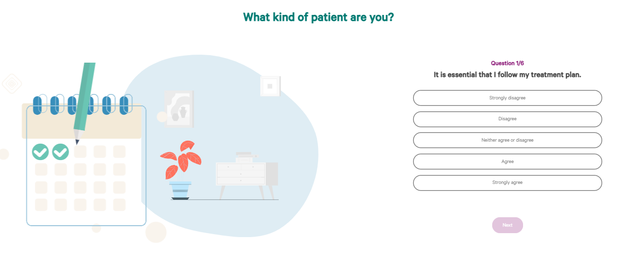The image size is (644, 257).
Task: Click the second green checkmark on calendar
Action: point(60,152)
